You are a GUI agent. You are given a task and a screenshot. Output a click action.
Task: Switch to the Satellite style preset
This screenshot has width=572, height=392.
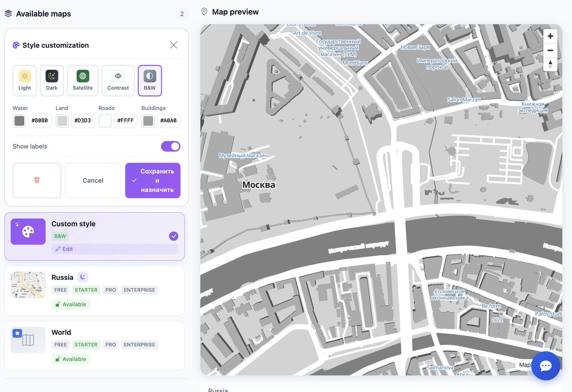click(83, 80)
